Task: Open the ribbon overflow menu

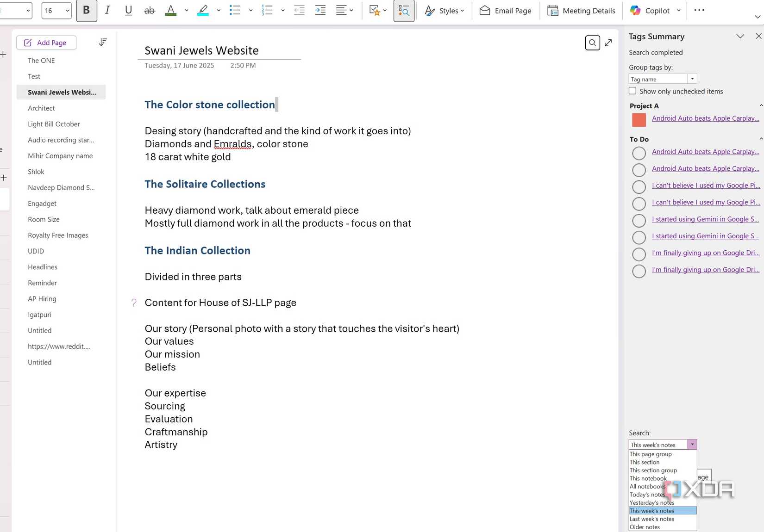Action: (x=699, y=10)
